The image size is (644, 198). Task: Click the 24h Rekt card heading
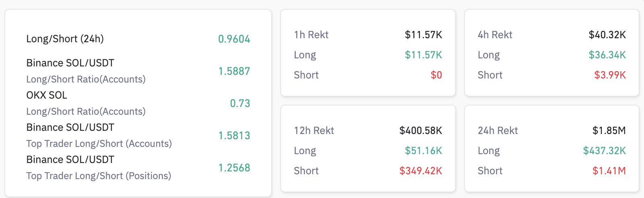(x=497, y=131)
